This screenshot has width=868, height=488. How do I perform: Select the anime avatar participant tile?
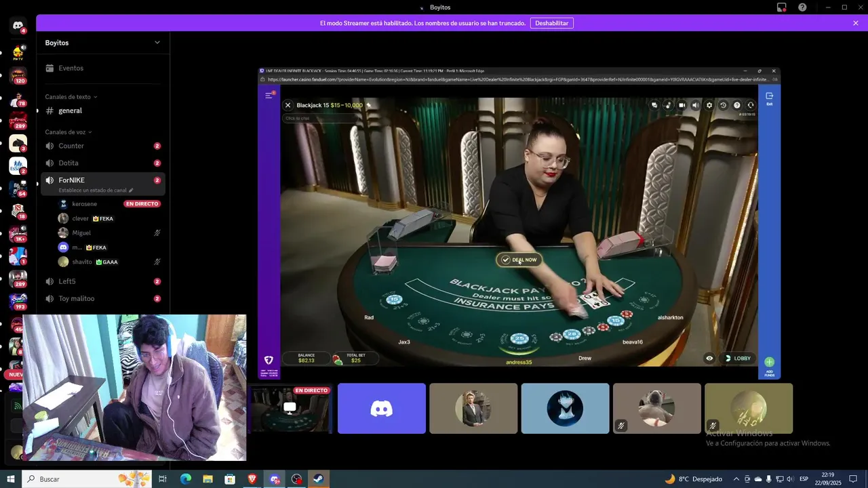[x=565, y=409]
